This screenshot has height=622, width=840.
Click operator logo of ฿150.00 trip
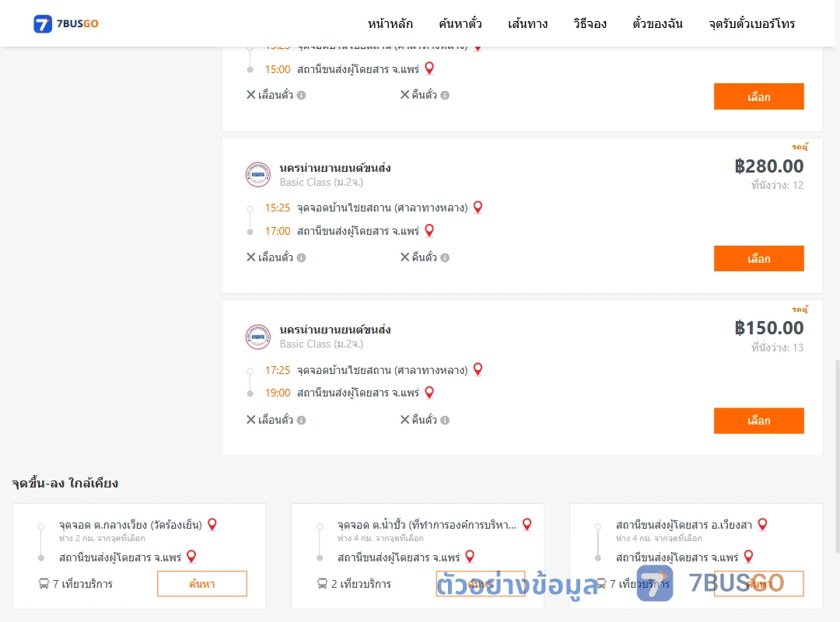click(x=257, y=337)
